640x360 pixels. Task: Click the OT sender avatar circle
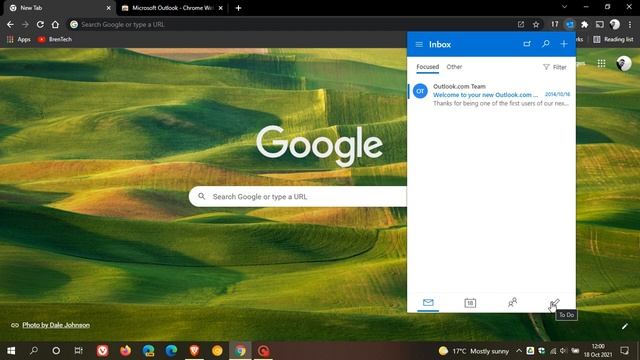420,91
